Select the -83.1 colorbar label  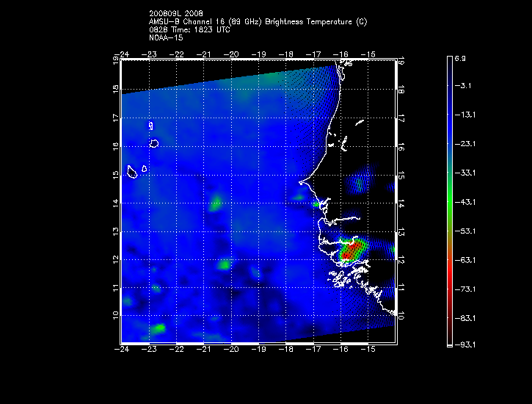point(464,319)
